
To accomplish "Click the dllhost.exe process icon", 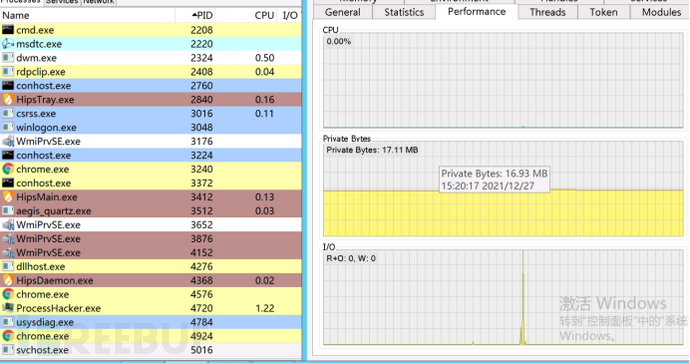I will 7,266.
